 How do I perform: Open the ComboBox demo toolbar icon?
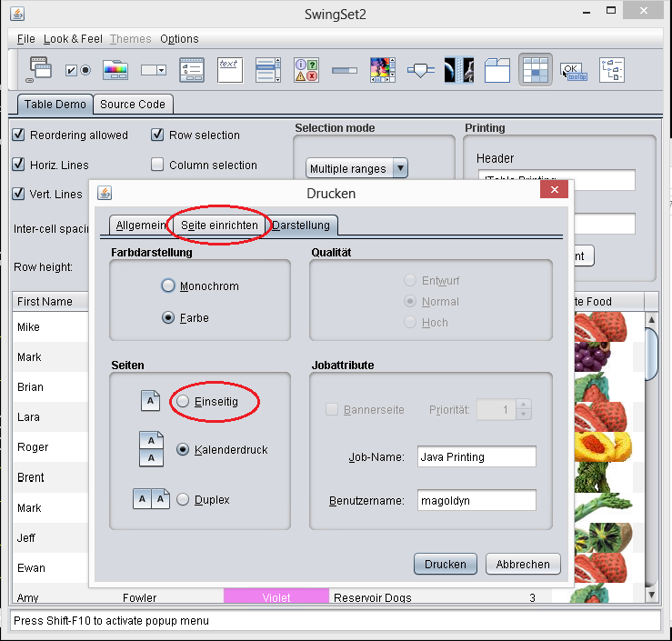(x=154, y=69)
